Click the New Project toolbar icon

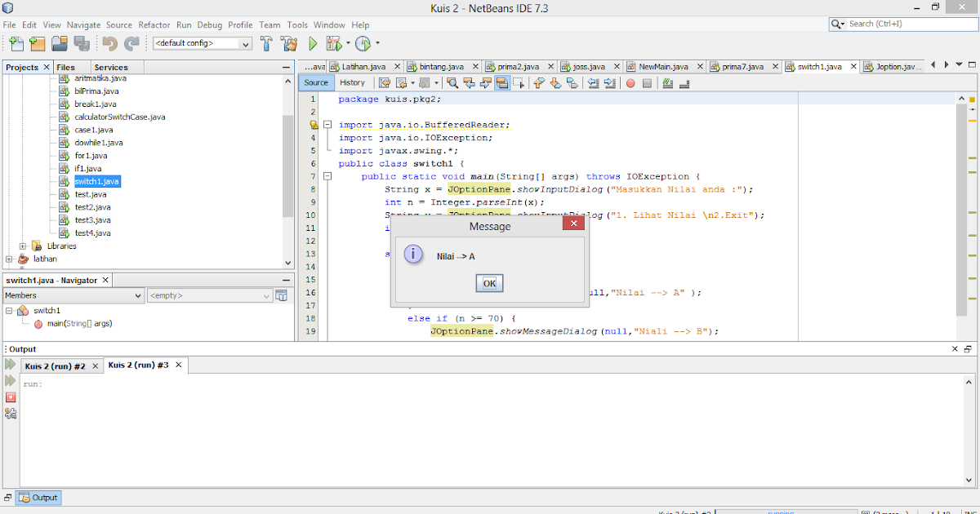(37, 43)
